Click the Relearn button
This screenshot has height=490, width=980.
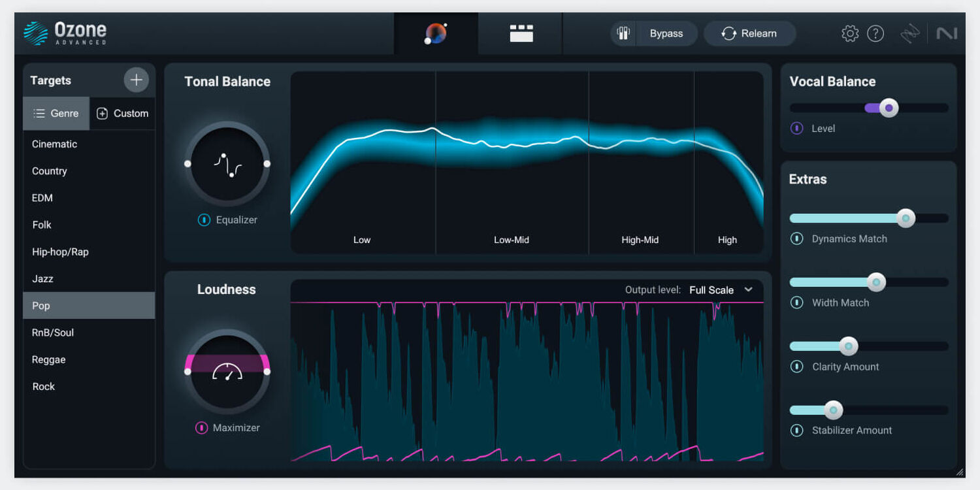749,33
